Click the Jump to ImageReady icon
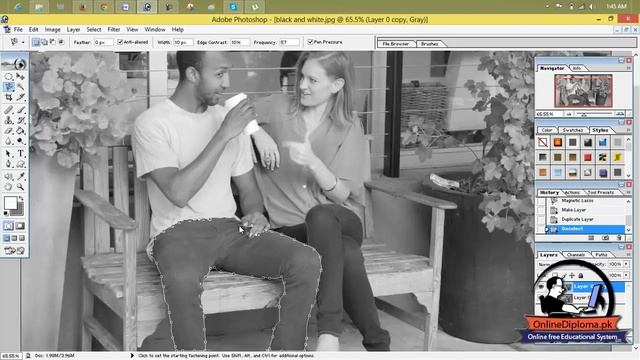 [x=14, y=250]
